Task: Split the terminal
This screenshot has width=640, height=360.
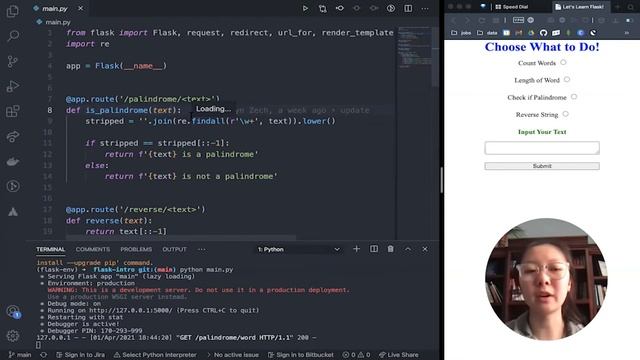Action: [373, 249]
